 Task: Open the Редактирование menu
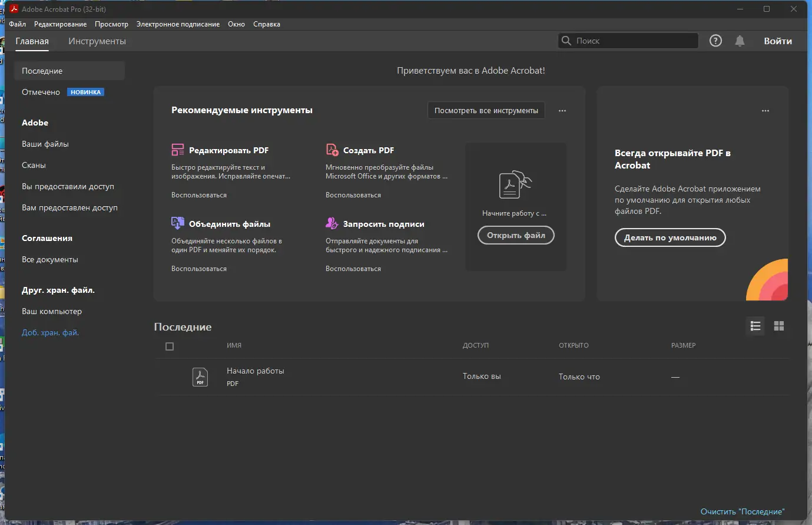(60, 24)
